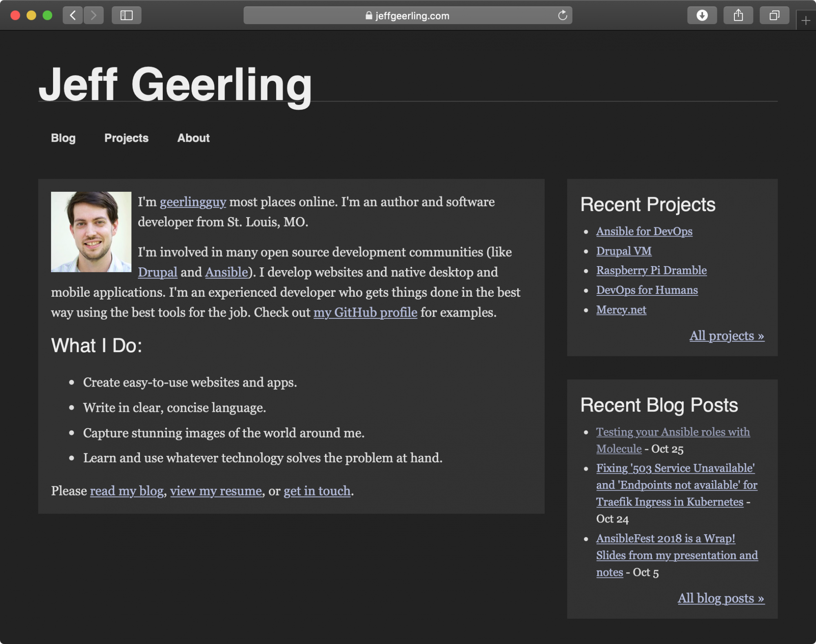Enter full screen with the green button
Viewport: 816px width, 644px height.
click(x=47, y=16)
